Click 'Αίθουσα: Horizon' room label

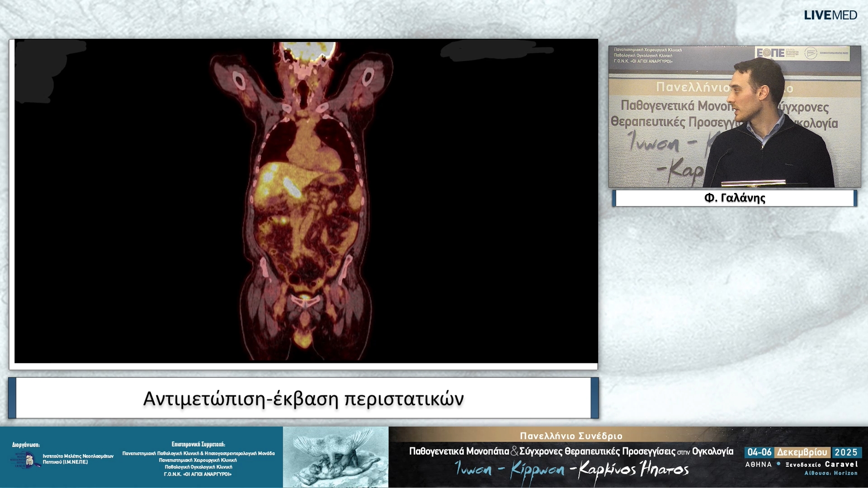click(x=831, y=473)
